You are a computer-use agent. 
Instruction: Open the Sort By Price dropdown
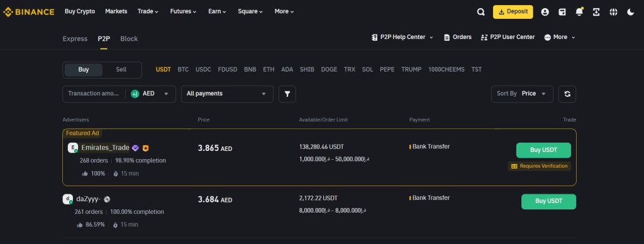coord(522,94)
